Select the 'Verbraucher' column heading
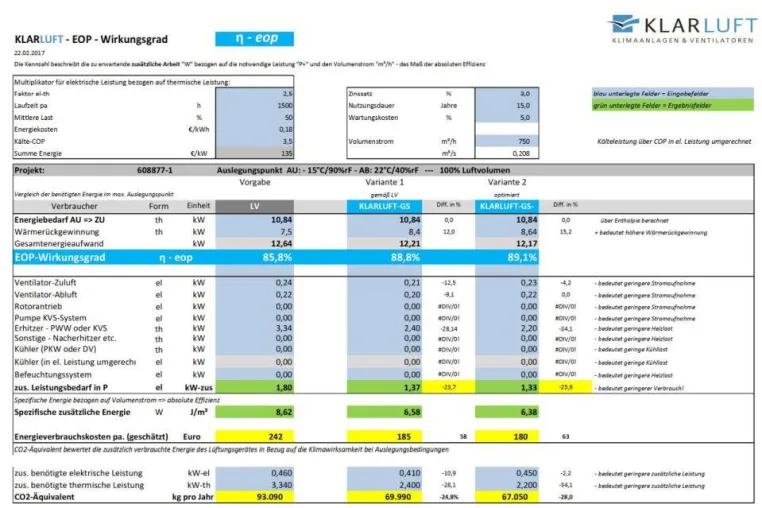 74,206
